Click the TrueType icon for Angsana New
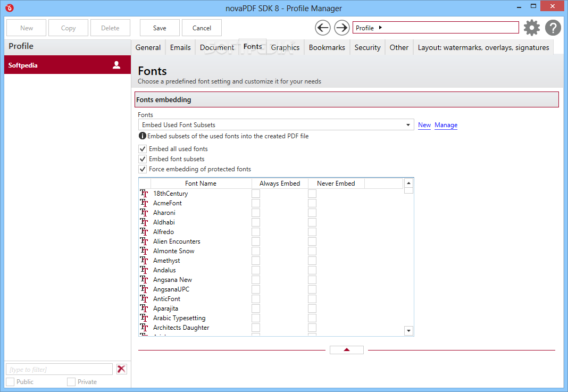568x392 pixels. 144,280
